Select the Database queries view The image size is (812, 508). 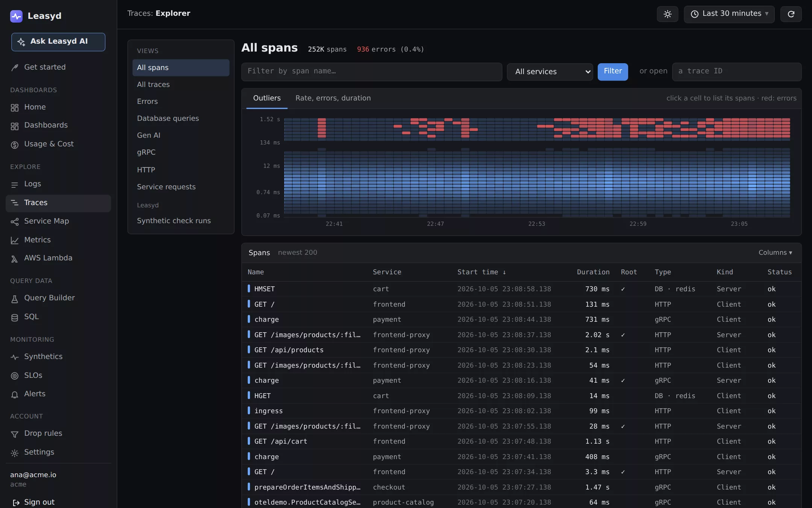181,119
